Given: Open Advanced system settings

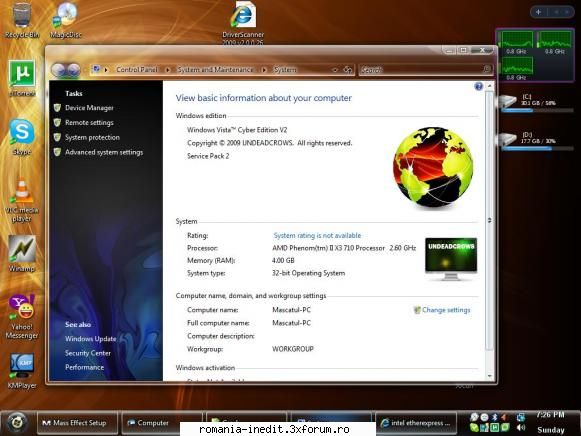Looking at the screenshot, I should coord(104,152).
